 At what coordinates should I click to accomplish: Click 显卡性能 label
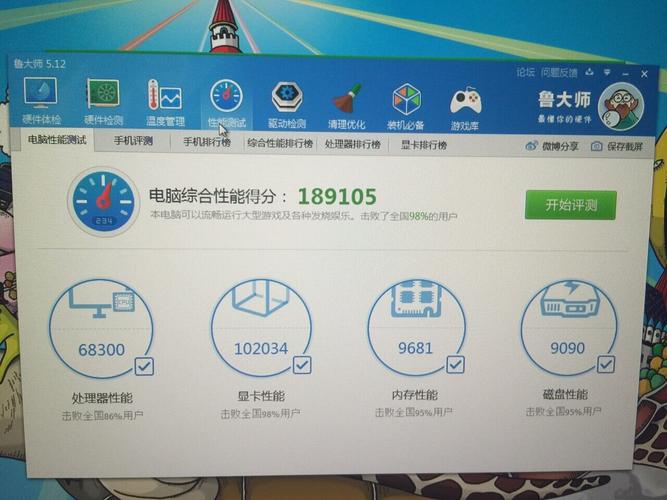[x=261, y=397]
